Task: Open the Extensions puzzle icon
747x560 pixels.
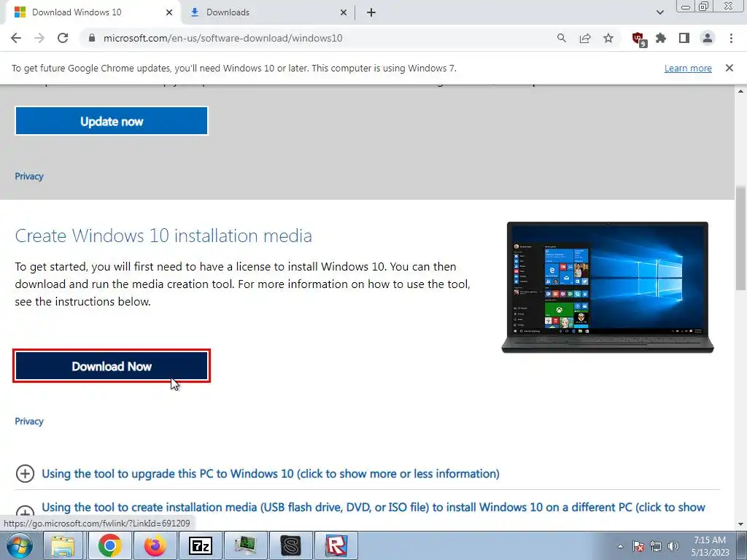Action: coord(661,38)
